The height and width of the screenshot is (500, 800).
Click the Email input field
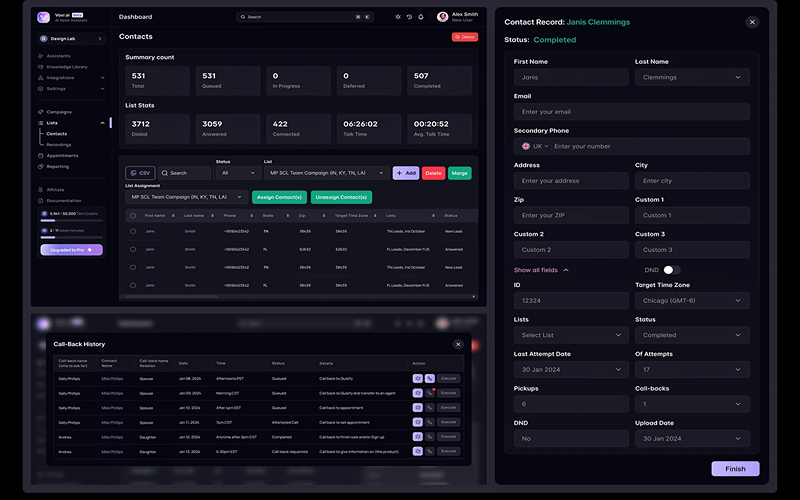(x=632, y=112)
